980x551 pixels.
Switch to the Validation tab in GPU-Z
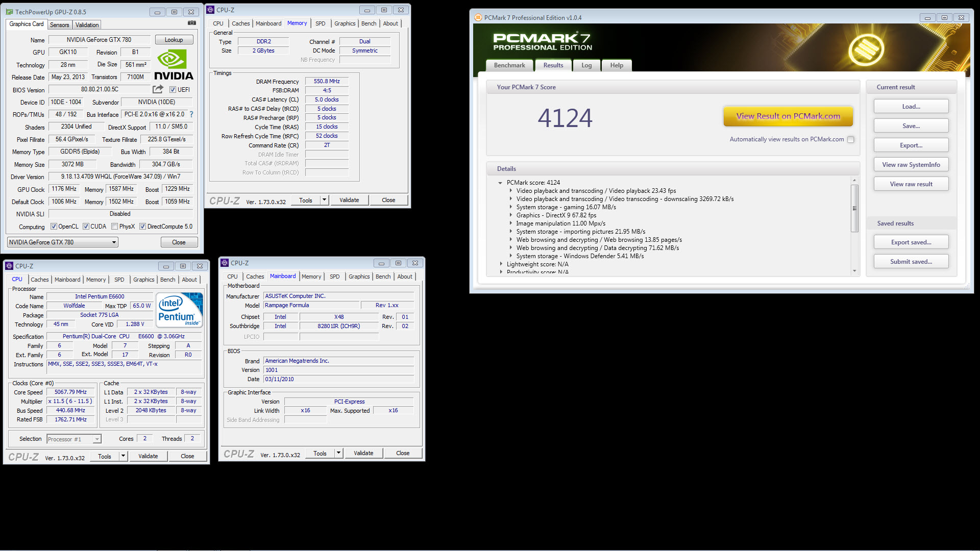[x=87, y=24]
